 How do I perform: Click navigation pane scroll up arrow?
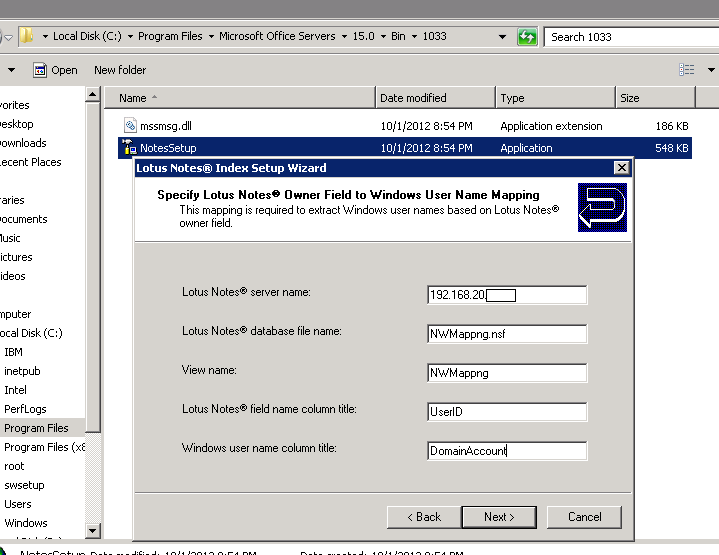[93, 94]
